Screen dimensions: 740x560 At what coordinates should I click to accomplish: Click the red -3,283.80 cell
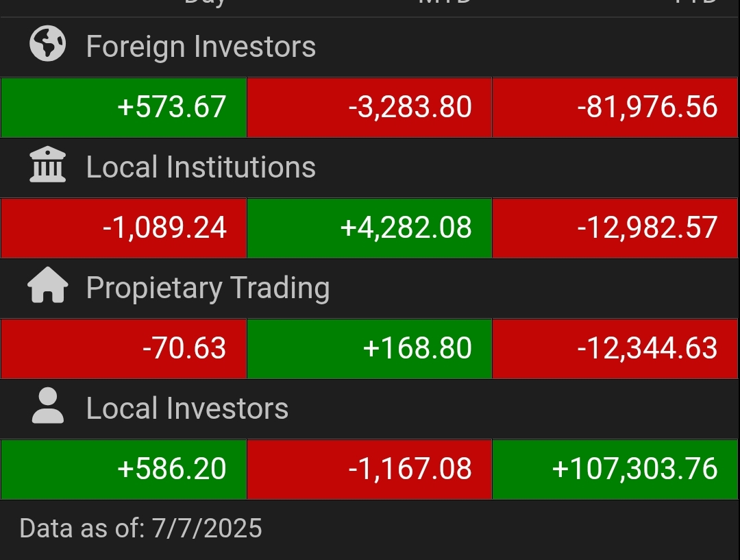369,107
